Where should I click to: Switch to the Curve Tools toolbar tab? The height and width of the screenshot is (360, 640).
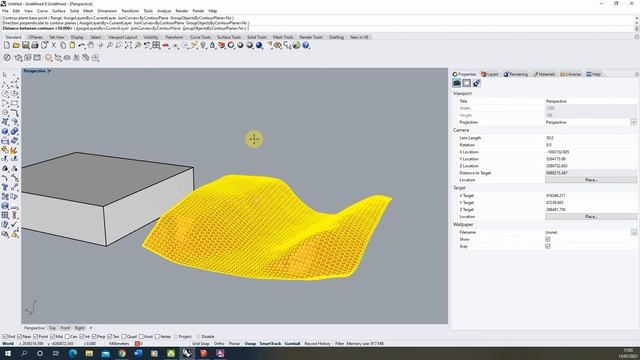pos(200,37)
